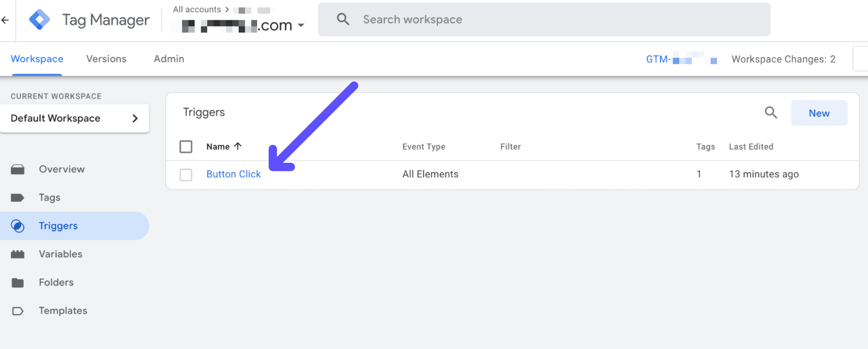This screenshot has width=868, height=349.
Task: Toggle the select-all triggers checkbox
Action: (x=186, y=147)
